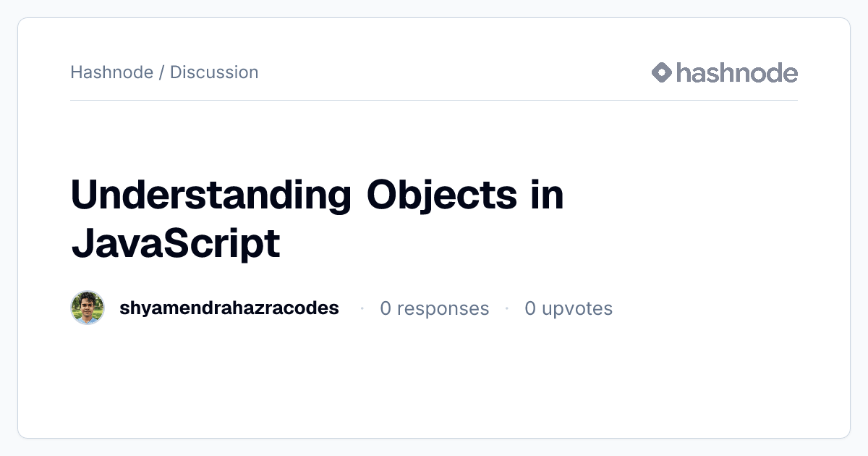Screen dimensions: 868x456
Task: Open the Hashnode breadcrumb link
Action: click(111, 72)
